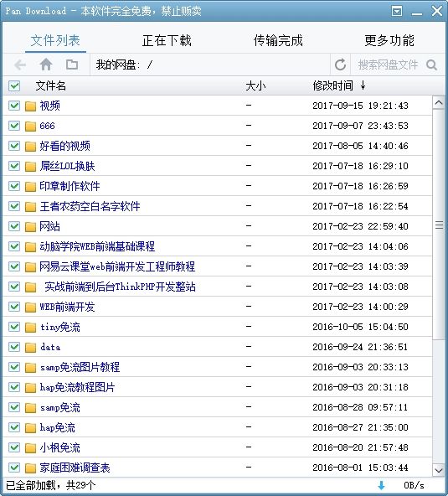Select the 家庭困难调查表 folder name
The image size is (448, 496).
[x=75, y=468]
